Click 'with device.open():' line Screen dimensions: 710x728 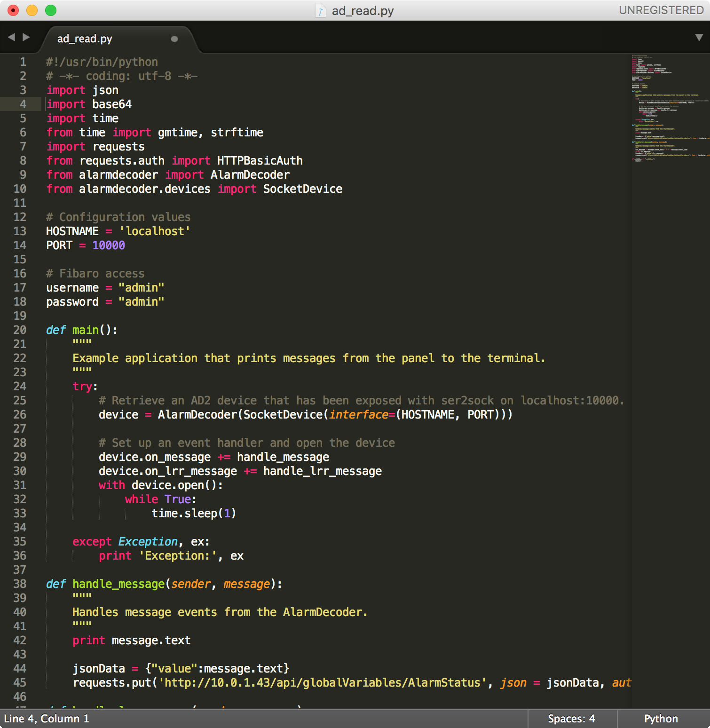point(161,485)
